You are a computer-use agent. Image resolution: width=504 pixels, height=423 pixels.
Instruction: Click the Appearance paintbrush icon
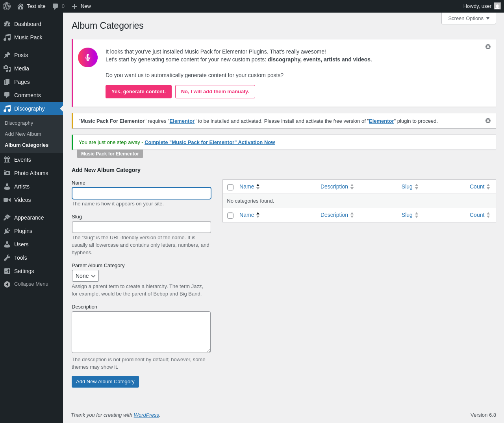pyautogui.click(x=7, y=218)
